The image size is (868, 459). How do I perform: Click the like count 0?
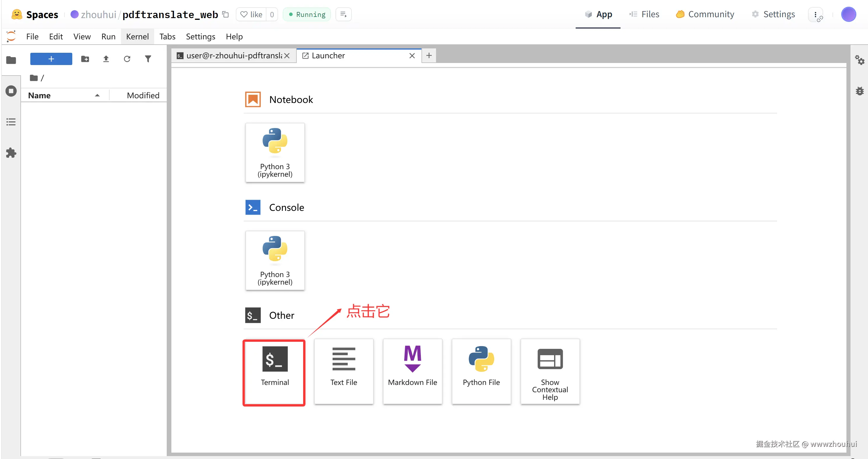point(272,15)
